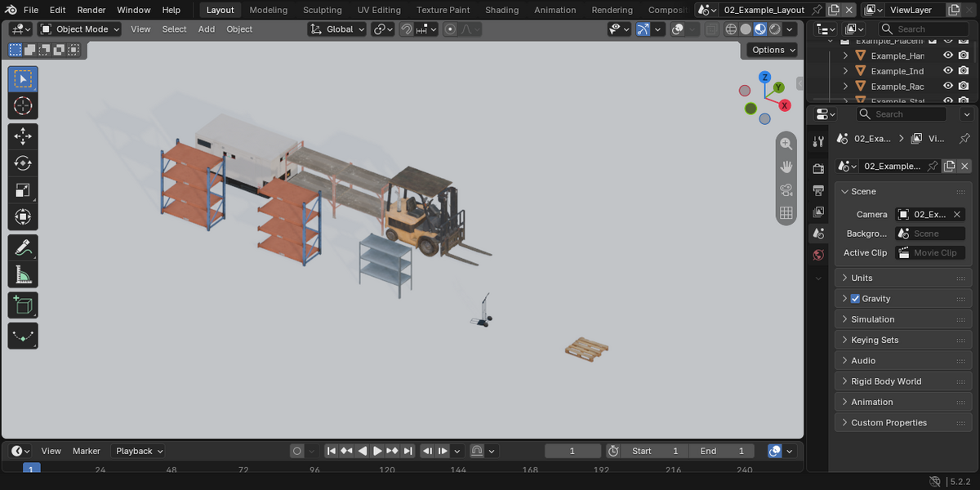
Task: Click the frame 1 playhead marker
Action: click(x=31, y=469)
